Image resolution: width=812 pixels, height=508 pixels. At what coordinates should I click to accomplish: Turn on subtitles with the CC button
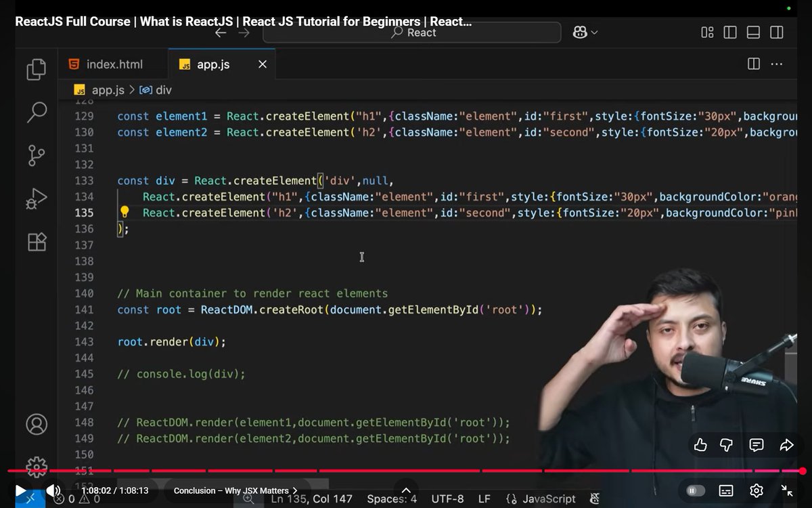coord(725,490)
